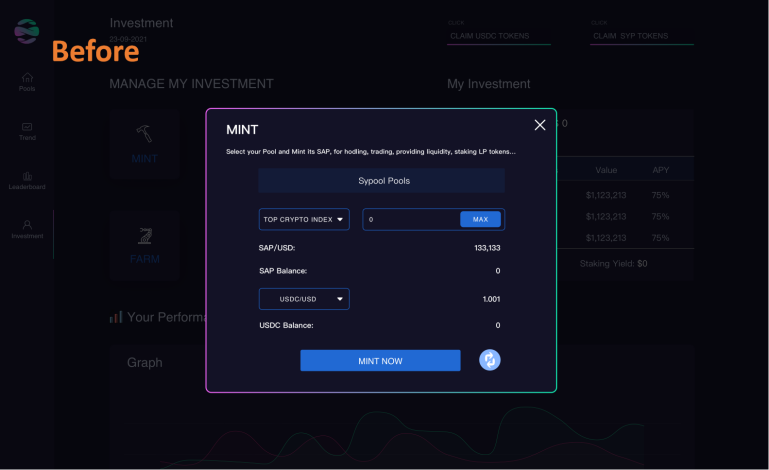Click the MANAGE MY INVESTMENT heading
This screenshot has height=470, width=769.
point(191,84)
